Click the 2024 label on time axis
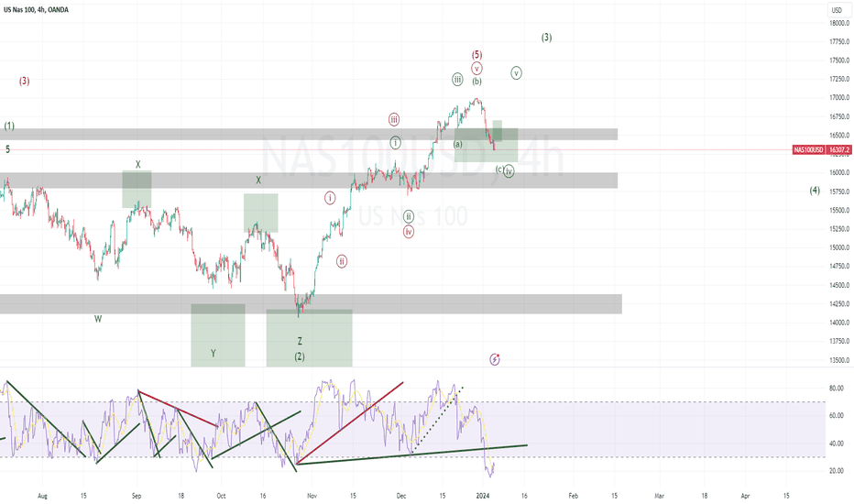The image size is (854, 504). tap(483, 496)
